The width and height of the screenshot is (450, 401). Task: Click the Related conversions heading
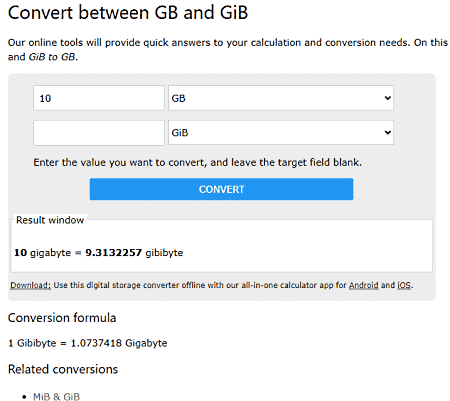[63, 369]
